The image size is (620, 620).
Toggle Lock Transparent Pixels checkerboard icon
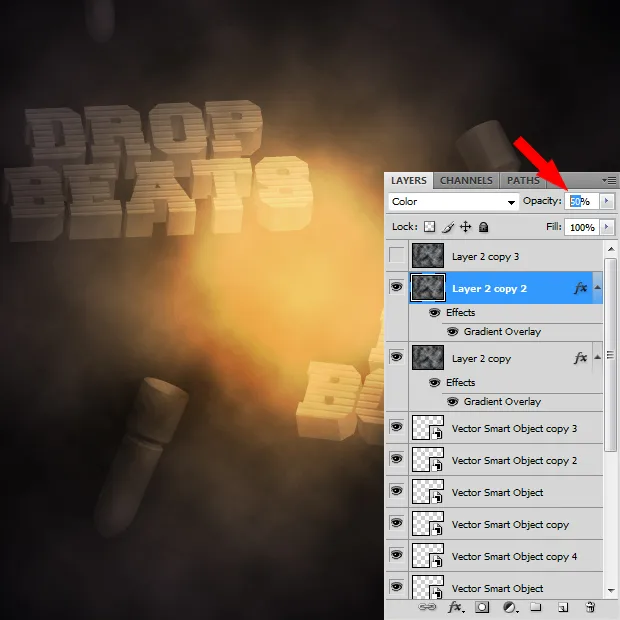point(430,228)
